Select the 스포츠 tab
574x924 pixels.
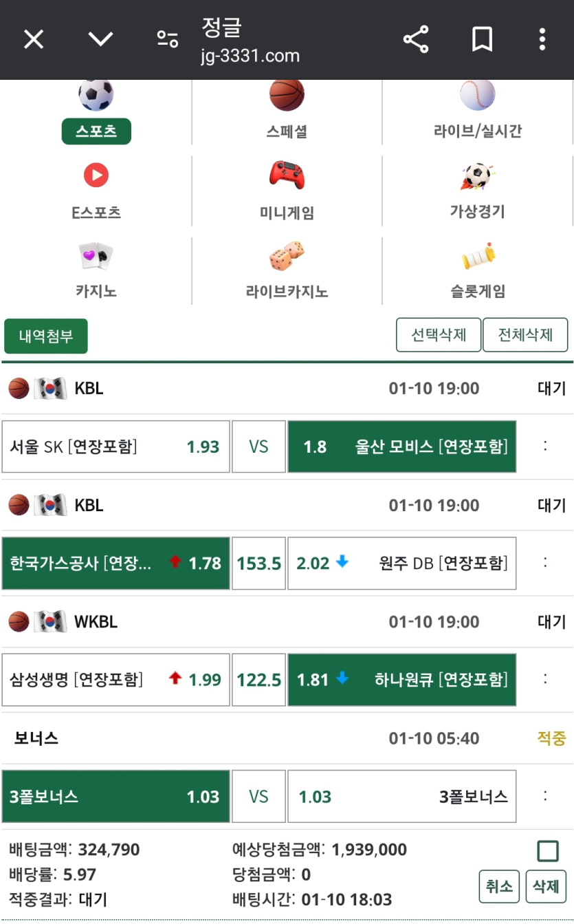[96, 131]
